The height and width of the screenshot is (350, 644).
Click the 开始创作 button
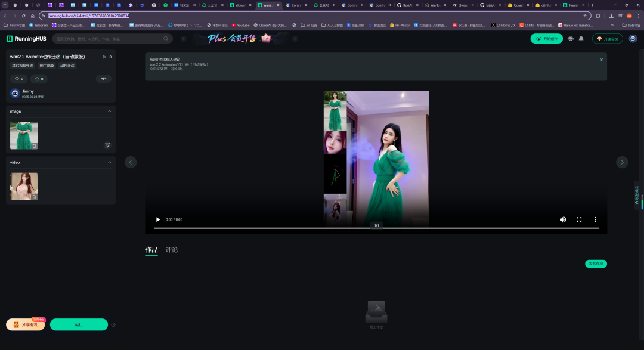point(547,39)
